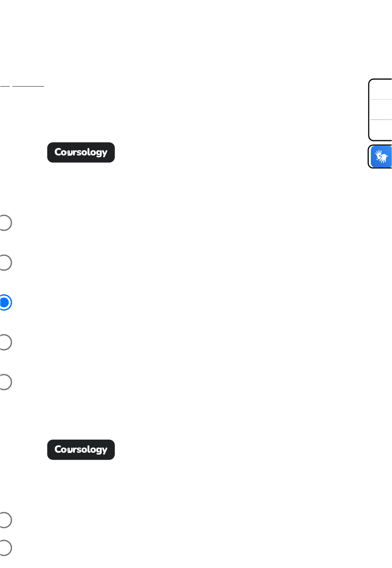Select last radio option under second Coursology badge
Viewport: 392px width, 568px height.
coord(5,548)
